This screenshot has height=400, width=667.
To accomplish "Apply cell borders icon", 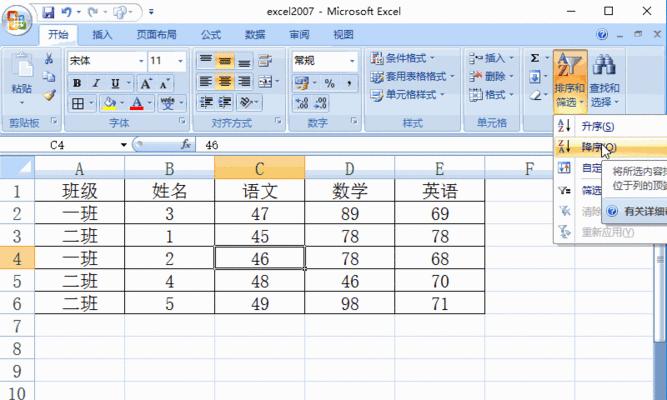I will (x=78, y=103).
